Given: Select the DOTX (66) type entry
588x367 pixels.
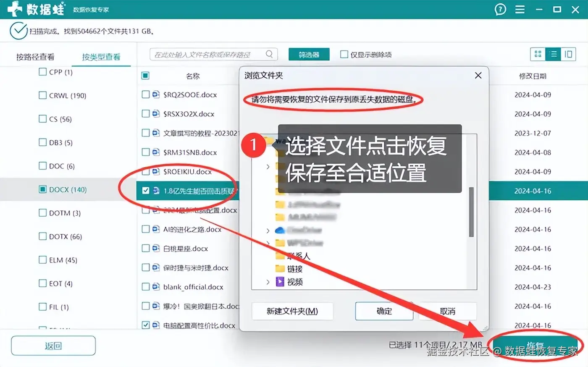Looking at the screenshot, I should [66, 236].
